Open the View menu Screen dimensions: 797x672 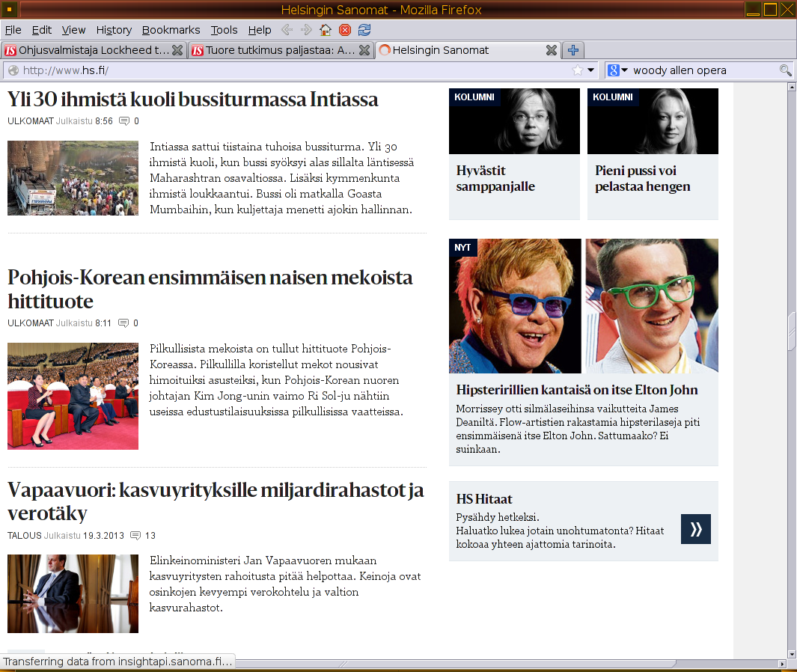[x=73, y=30]
